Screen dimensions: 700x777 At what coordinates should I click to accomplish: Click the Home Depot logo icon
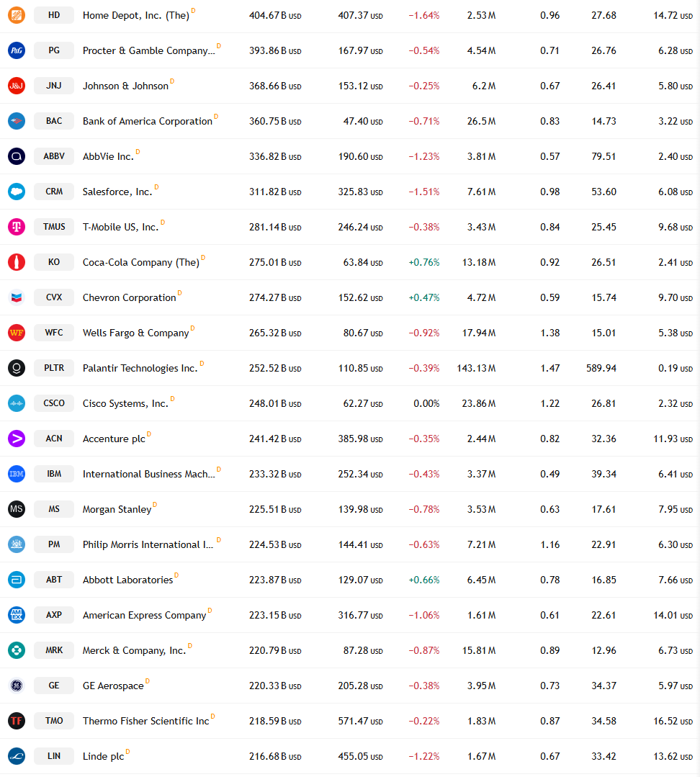[17, 15]
